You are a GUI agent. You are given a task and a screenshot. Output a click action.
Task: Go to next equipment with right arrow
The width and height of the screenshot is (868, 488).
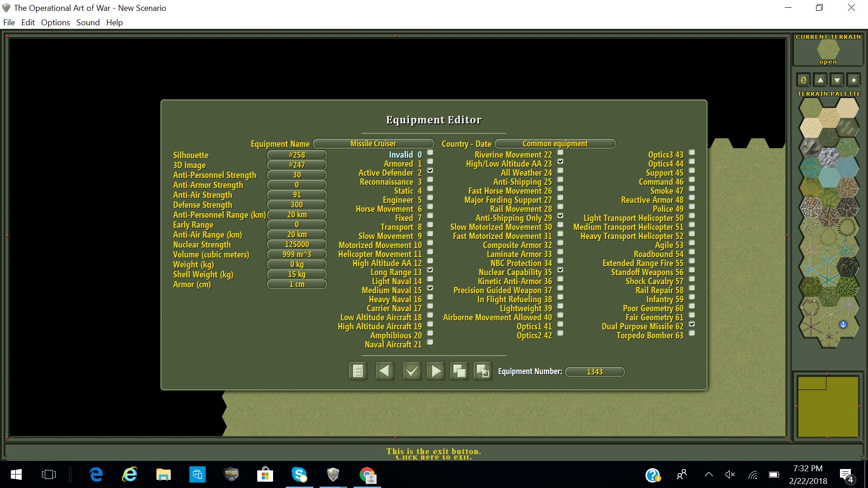[436, 371]
